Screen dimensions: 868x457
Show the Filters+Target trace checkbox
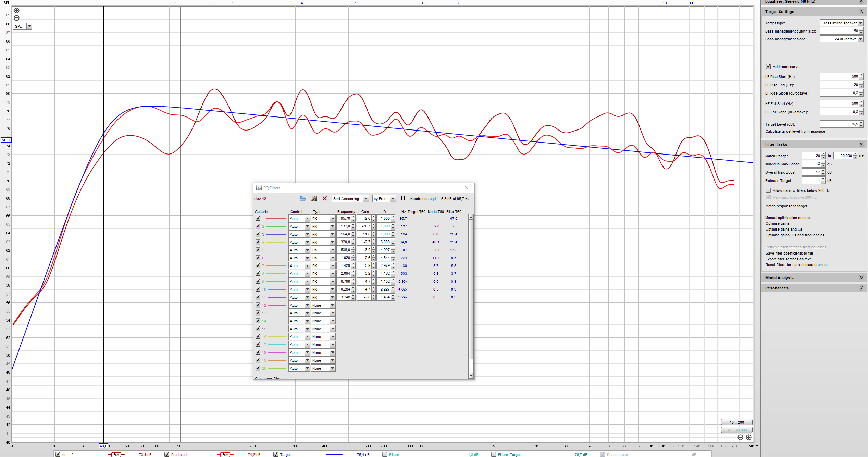[x=494, y=454]
